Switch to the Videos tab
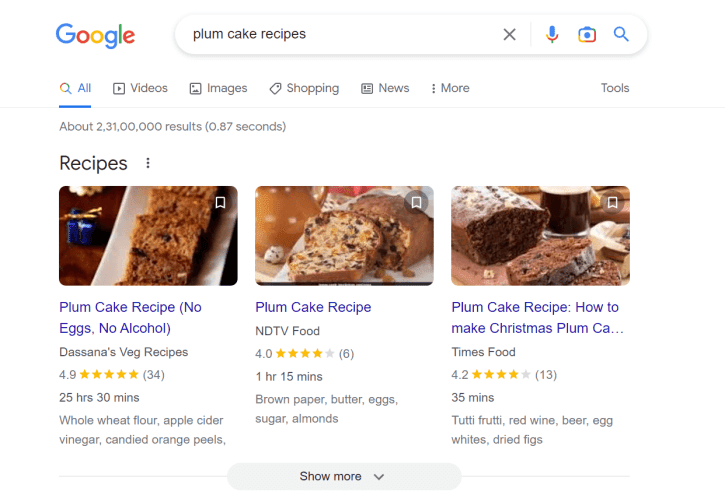The image size is (725, 499). coord(141,88)
